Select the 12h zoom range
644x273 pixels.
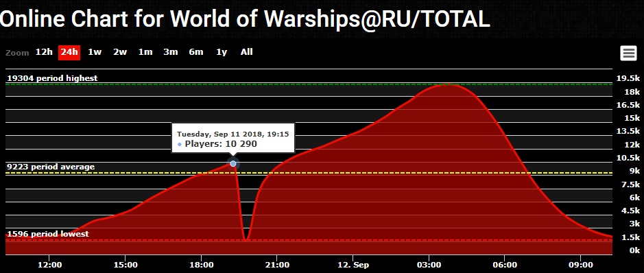coord(44,52)
